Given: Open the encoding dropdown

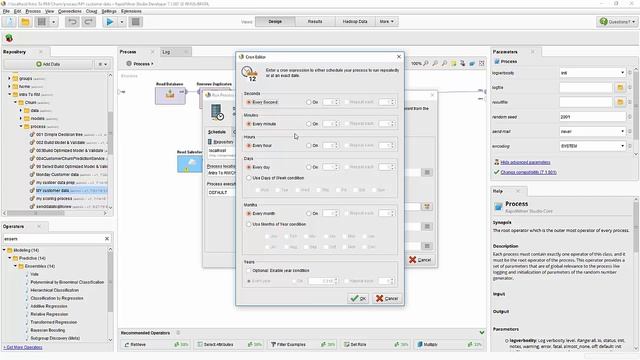Looking at the screenshot, I should [x=593, y=146].
